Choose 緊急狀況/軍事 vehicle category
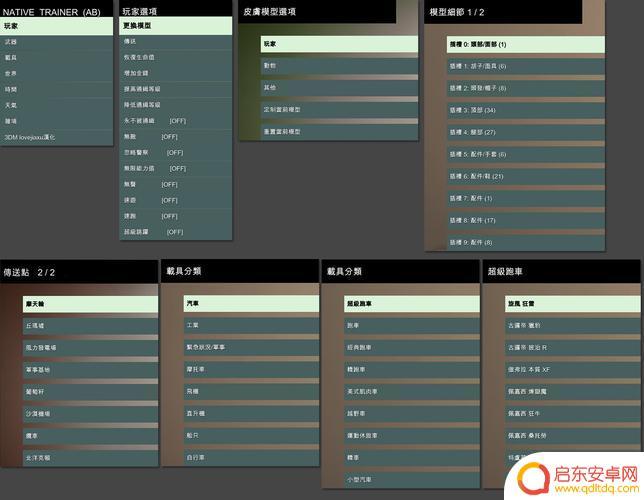The width and height of the screenshot is (644, 500). tap(251, 348)
